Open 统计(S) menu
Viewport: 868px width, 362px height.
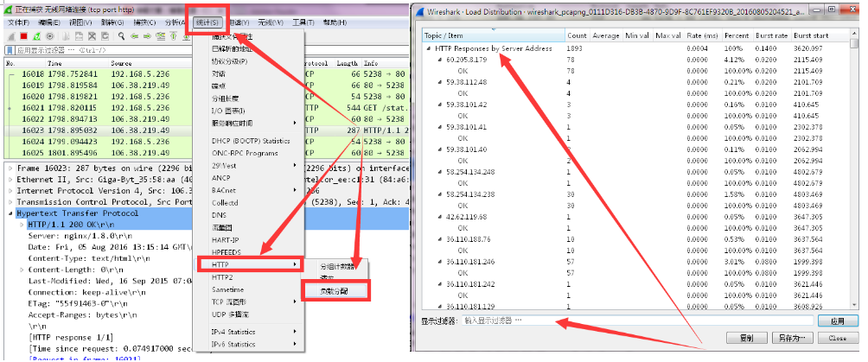208,22
